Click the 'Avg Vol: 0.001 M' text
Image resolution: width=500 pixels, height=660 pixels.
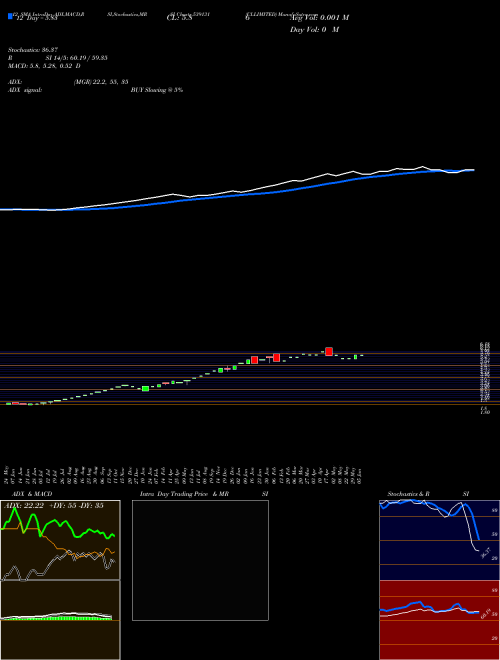click(x=319, y=17)
